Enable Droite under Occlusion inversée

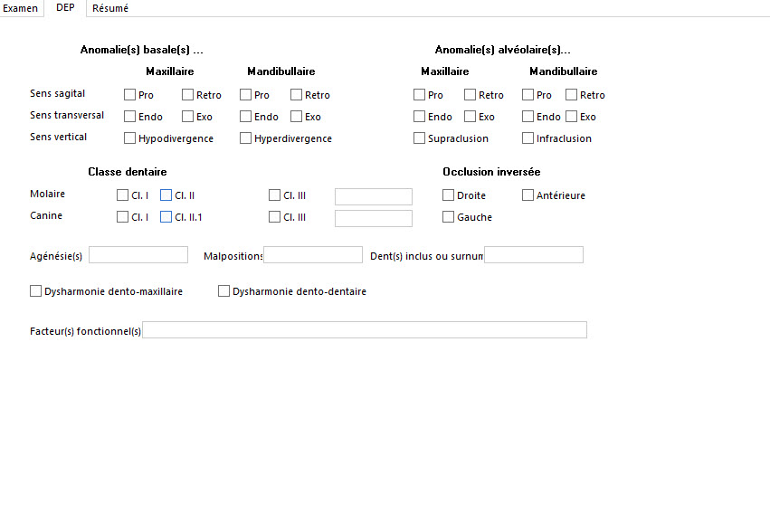click(448, 194)
